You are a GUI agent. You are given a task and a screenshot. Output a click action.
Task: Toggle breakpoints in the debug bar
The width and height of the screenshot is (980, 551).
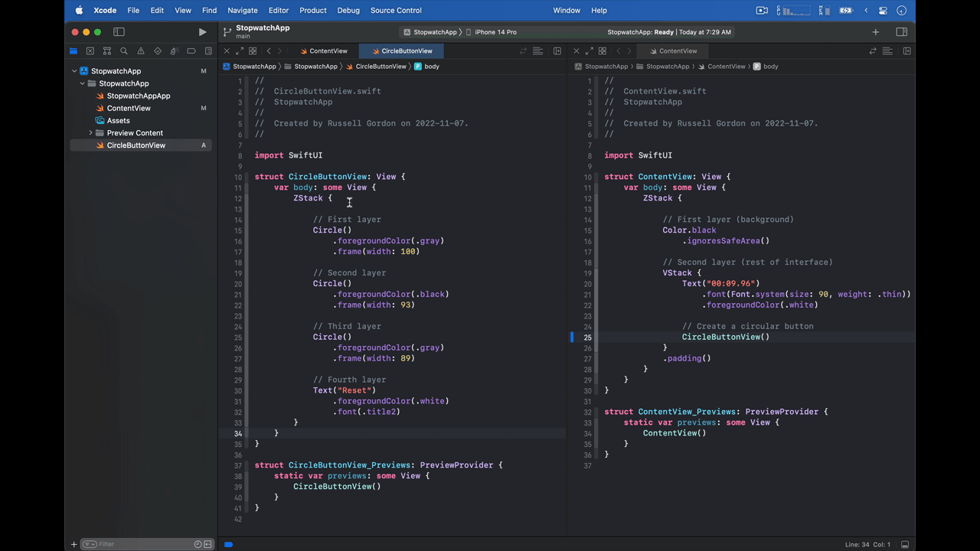point(228,543)
